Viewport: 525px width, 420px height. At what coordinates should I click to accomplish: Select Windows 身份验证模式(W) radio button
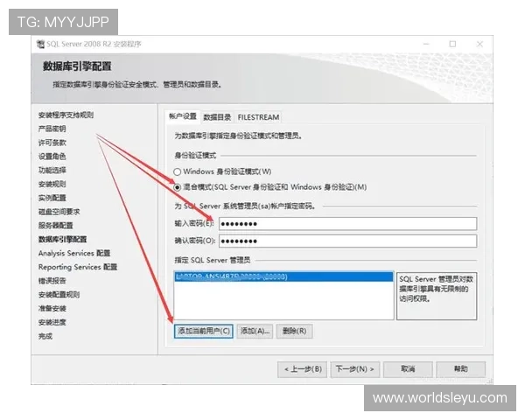(x=178, y=171)
